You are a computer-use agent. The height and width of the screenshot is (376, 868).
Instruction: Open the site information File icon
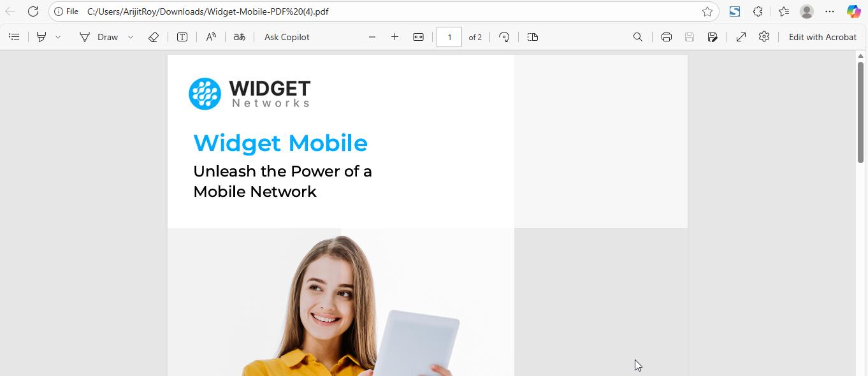pyautogui.click(x=66, y=11)
